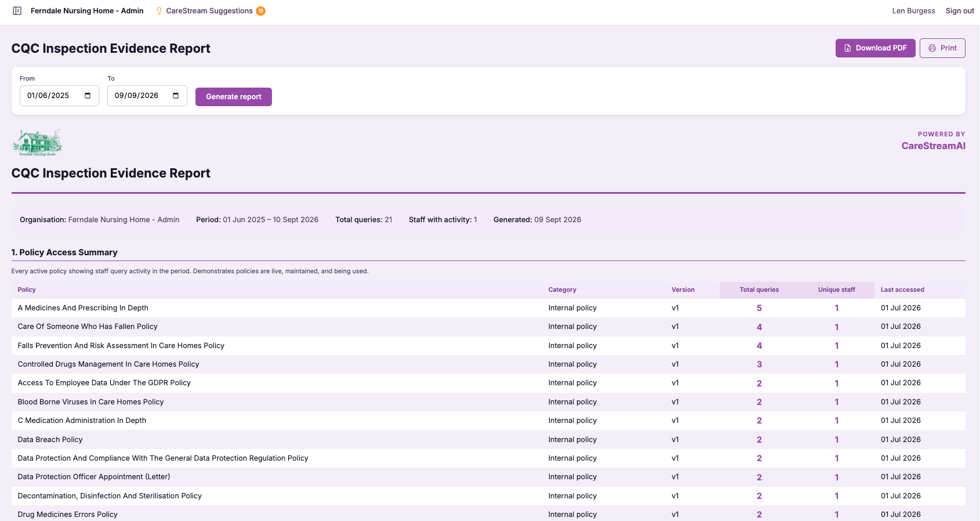This screenshot has height=521, width=980.
Task: Open the To date calendar picker icon
Action: [176, 96]
